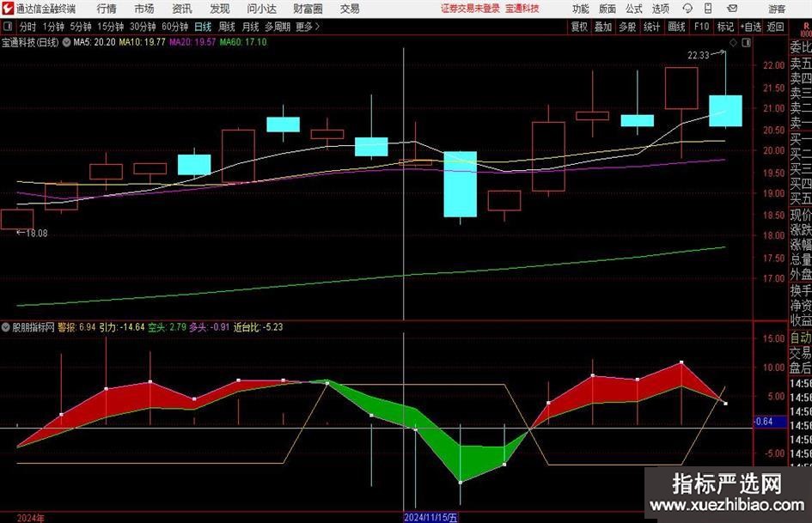Click the MA5: 20.20 value label
The image size is (812, 523).
pos(95,42)
